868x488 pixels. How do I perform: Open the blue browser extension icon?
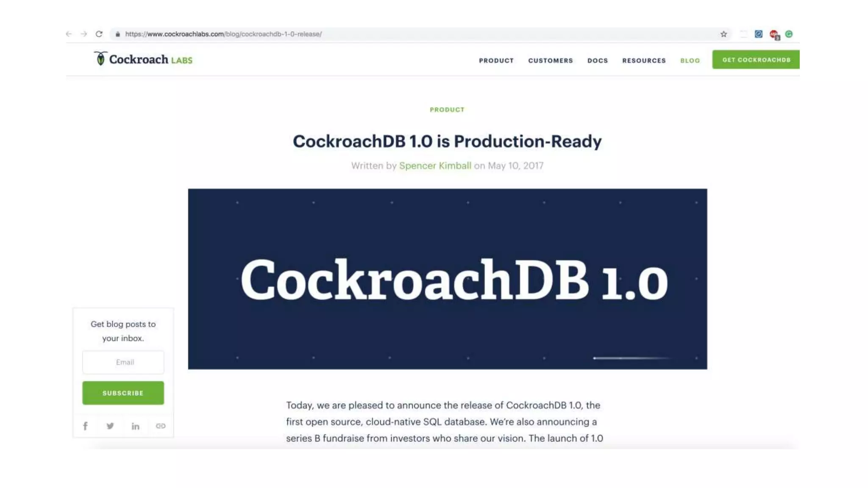point(759,34)
